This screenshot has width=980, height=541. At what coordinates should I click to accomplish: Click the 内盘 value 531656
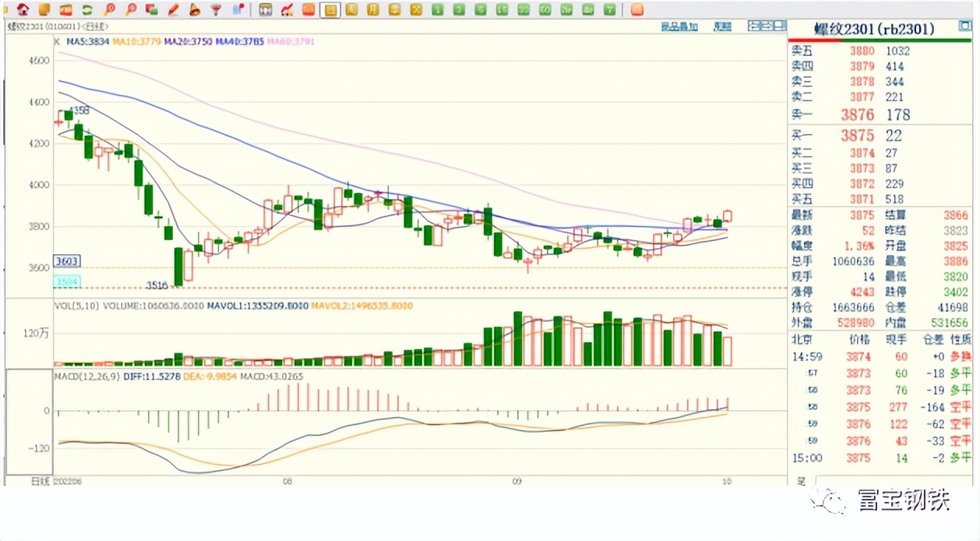point(950,322)
